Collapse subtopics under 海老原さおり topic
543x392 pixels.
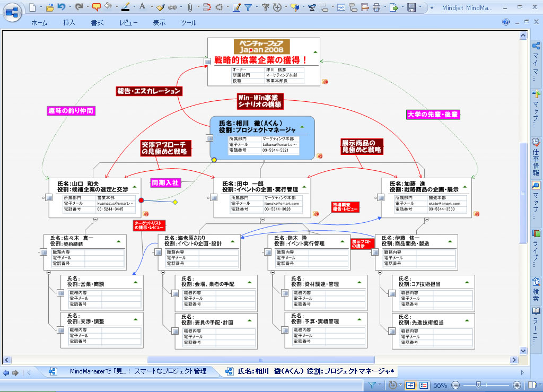click(163, 271)
